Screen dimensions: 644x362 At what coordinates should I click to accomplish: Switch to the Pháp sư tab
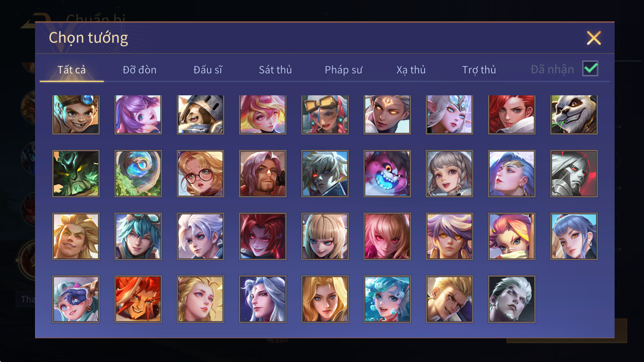coord(343,70)
